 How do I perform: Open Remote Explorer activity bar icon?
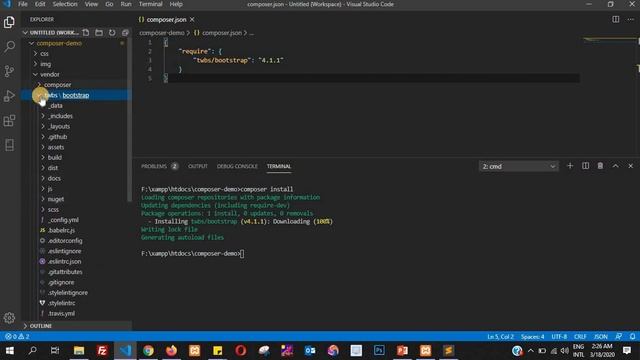[9, 145]
